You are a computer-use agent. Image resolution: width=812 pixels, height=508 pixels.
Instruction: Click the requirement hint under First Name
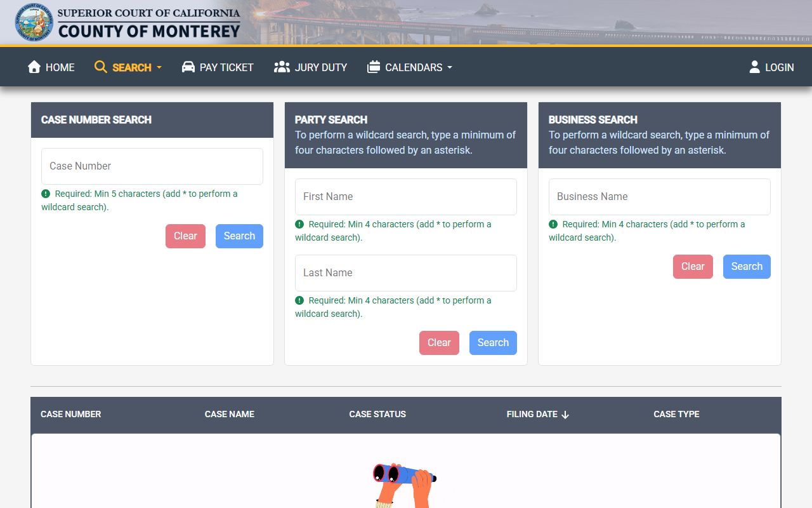pos(393,231)
